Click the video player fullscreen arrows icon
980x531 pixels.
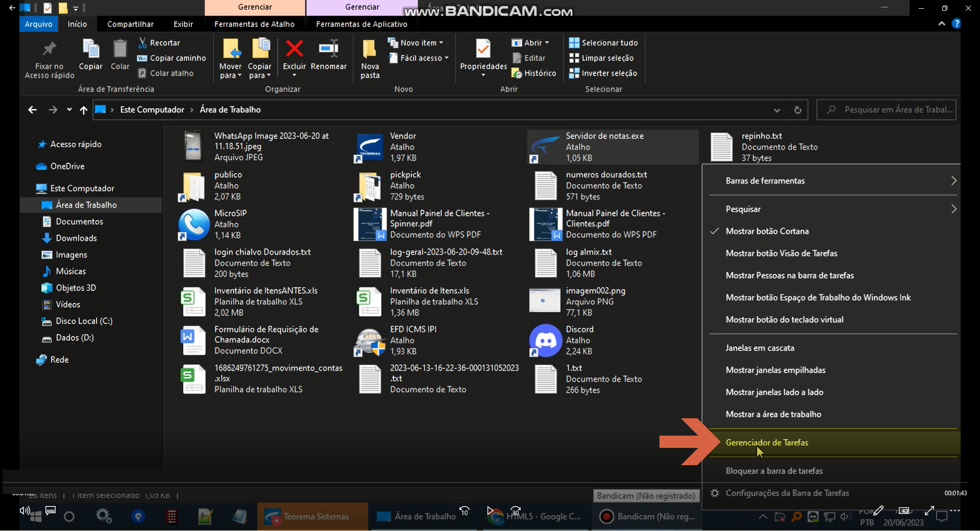click(x=929, y=510)
